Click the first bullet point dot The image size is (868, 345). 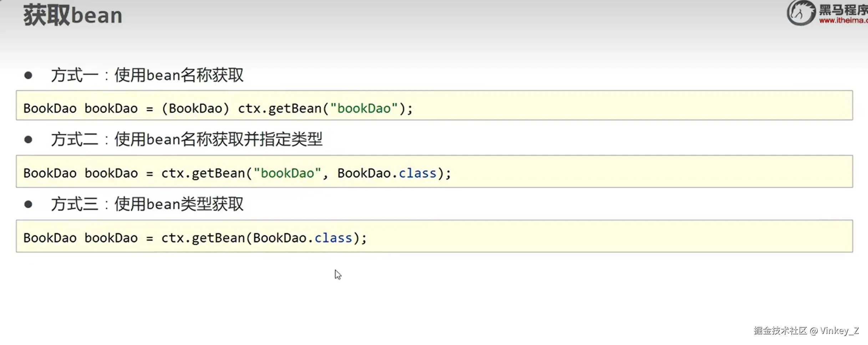click(28, 75)
